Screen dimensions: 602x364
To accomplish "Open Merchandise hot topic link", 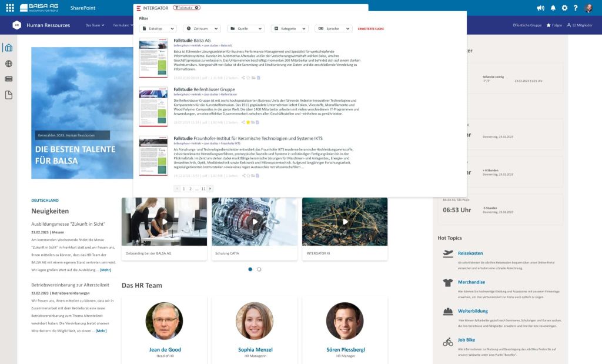I will [471, 282].
